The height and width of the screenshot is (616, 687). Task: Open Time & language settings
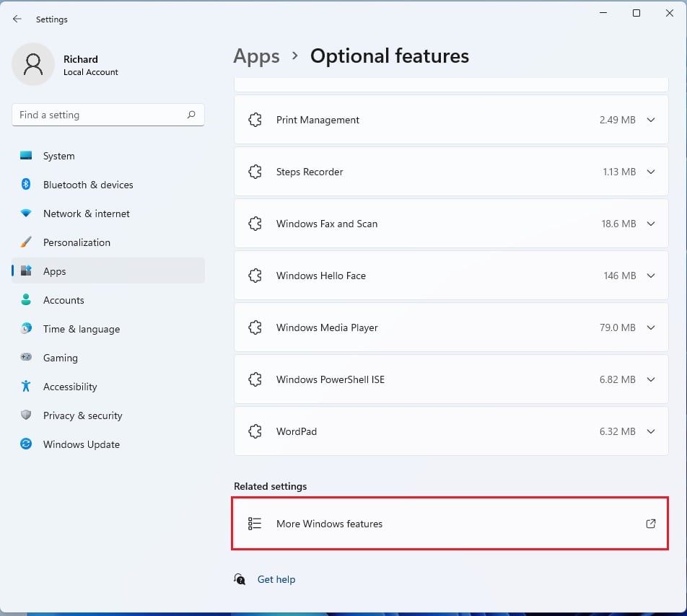[108, 329]
